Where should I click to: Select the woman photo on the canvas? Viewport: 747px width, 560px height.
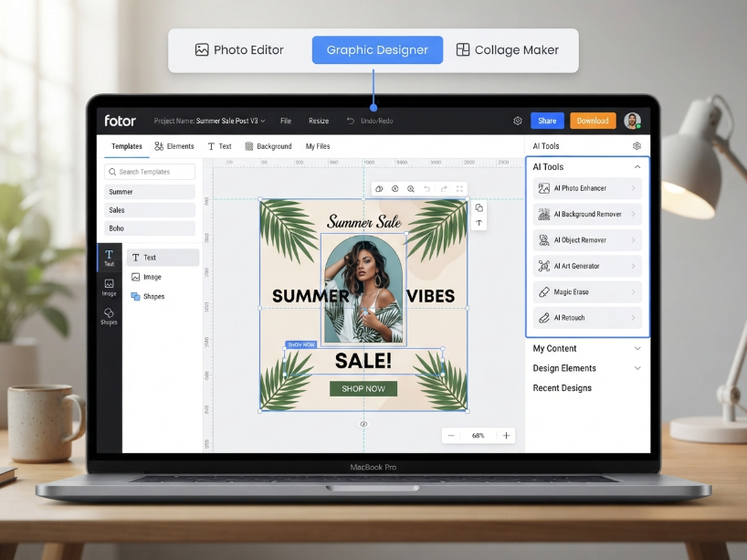point(364,289)
